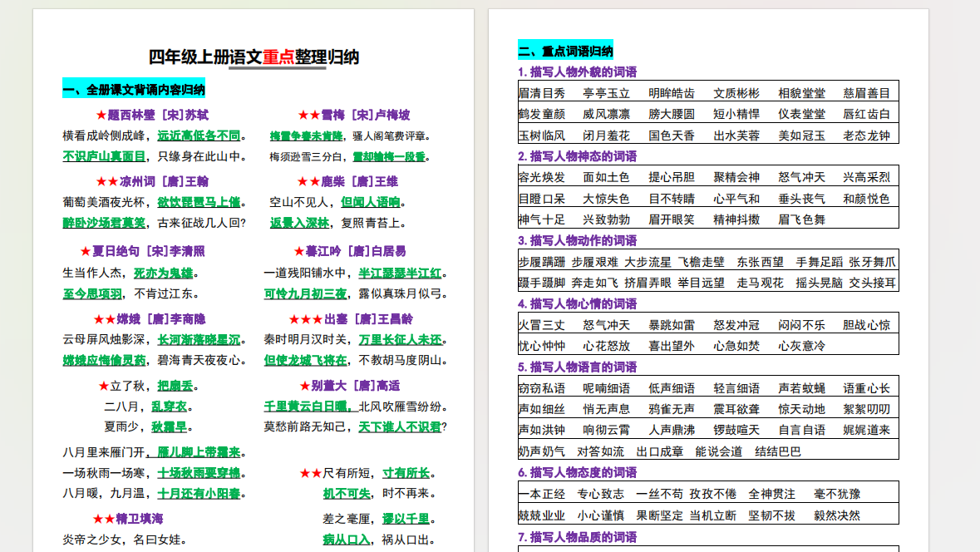Image resolution: width=980 pixels, height=552 pixels.
Task: Click the word 慈眉善目
Action: 866,94
